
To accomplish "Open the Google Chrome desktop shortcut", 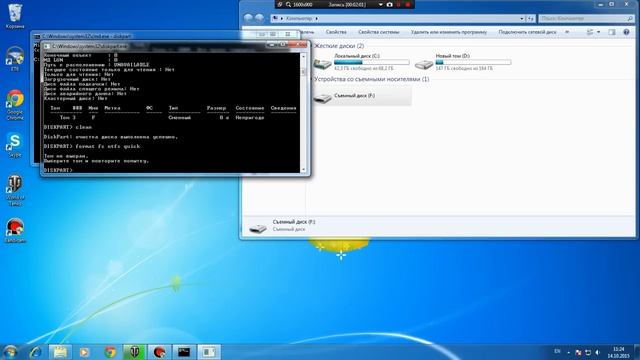I will (15, 105).
